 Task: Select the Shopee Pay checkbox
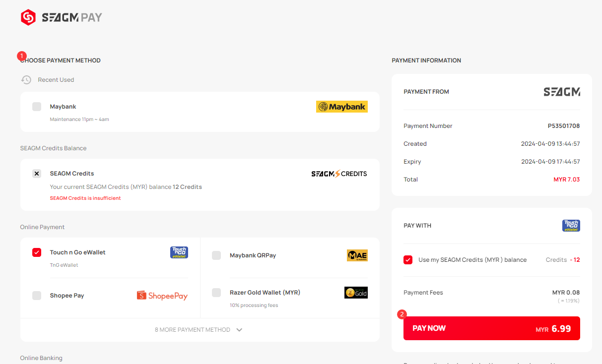click(x=37, y=296)
